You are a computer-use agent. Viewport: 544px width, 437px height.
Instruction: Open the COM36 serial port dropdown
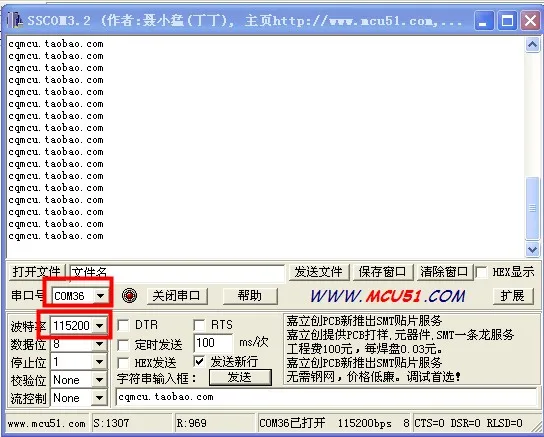tap(100, 296)
